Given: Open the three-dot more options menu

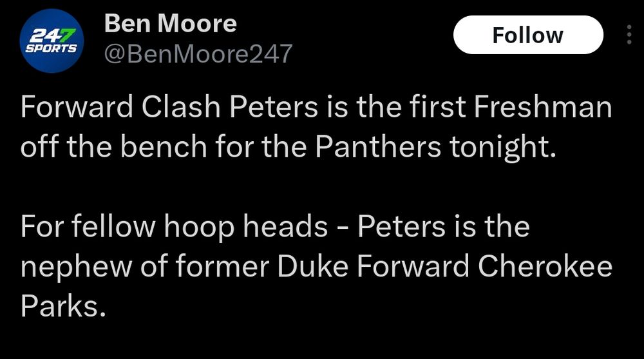Looking at the screenshot, I should pyautogui.click(x=629, y=35).
